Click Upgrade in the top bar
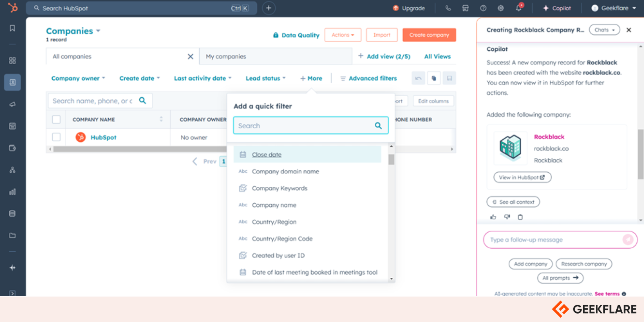644x322 pixels. [x=409, y=8]
